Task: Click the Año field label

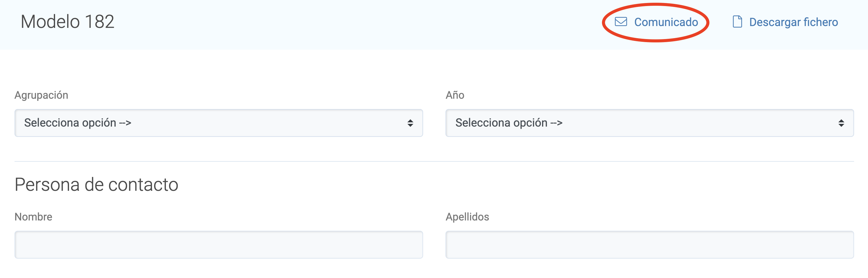Action: pos(455,95)
